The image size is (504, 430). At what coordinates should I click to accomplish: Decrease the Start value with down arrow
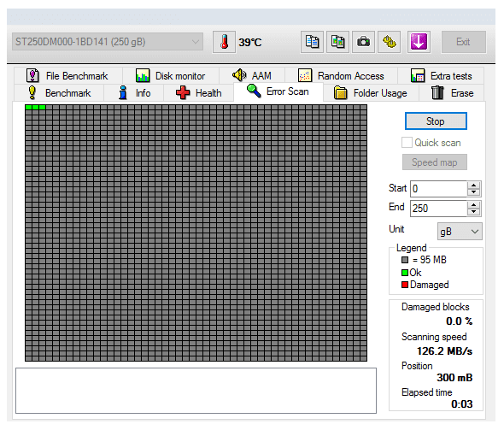[x=473, y=192]
